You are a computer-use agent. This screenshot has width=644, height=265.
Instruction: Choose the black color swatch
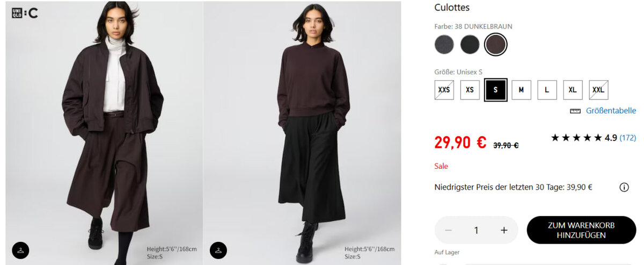click(x=470, y=45)
